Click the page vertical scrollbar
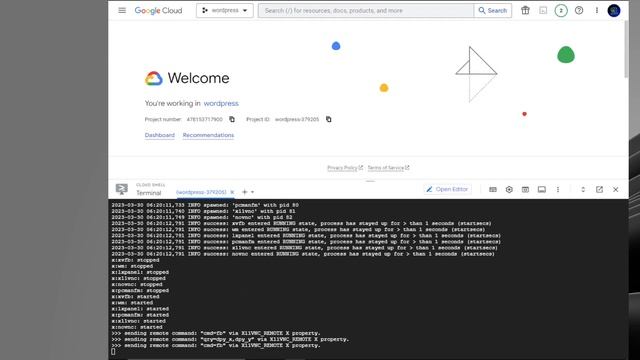The width and height of the screenshot is (640, 360). click(626, 49)
